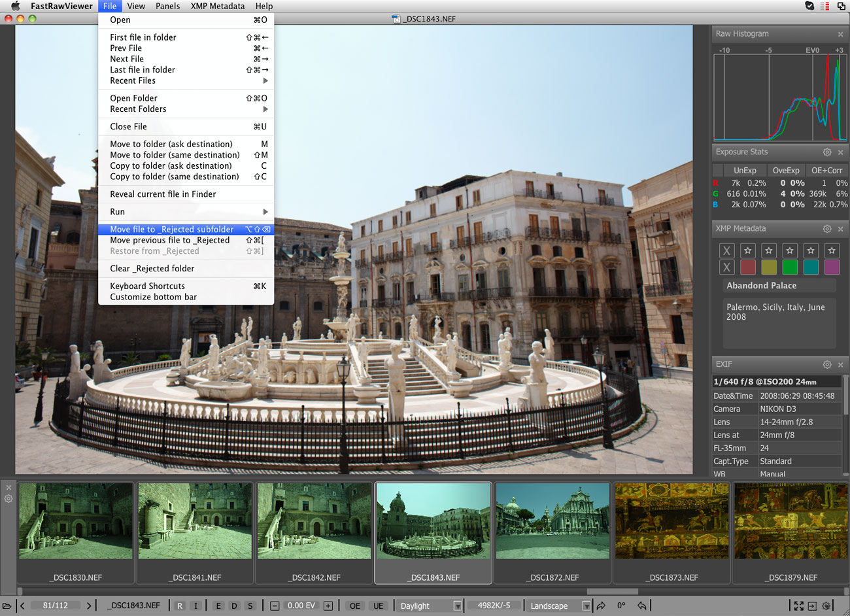850x616 pixels.
Task: Clear the star rating with X
Action: 726,250
